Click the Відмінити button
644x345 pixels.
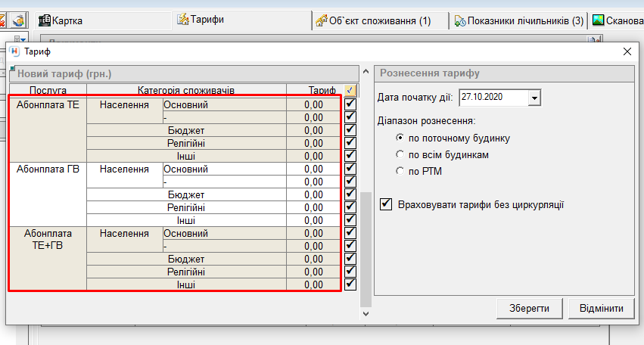[x=600, y=308]
